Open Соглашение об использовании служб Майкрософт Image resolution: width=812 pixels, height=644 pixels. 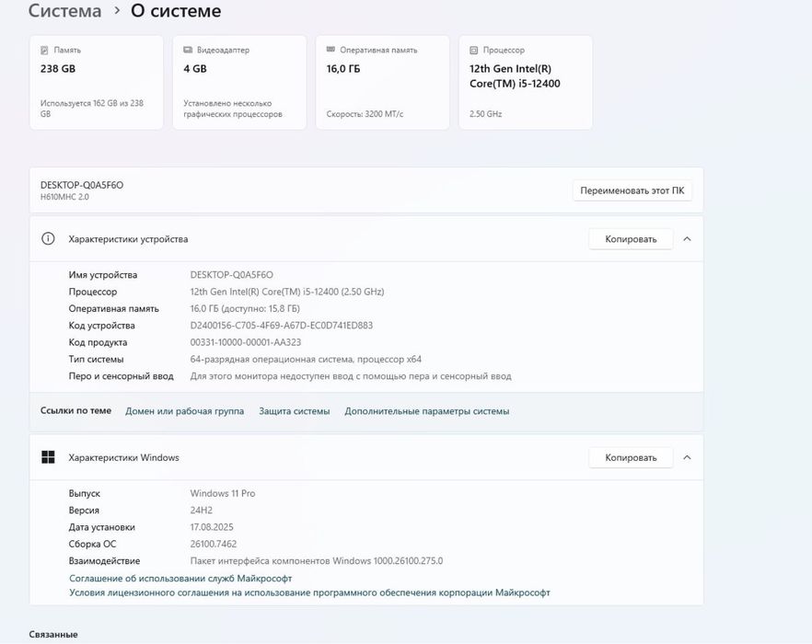coord(180,579)
